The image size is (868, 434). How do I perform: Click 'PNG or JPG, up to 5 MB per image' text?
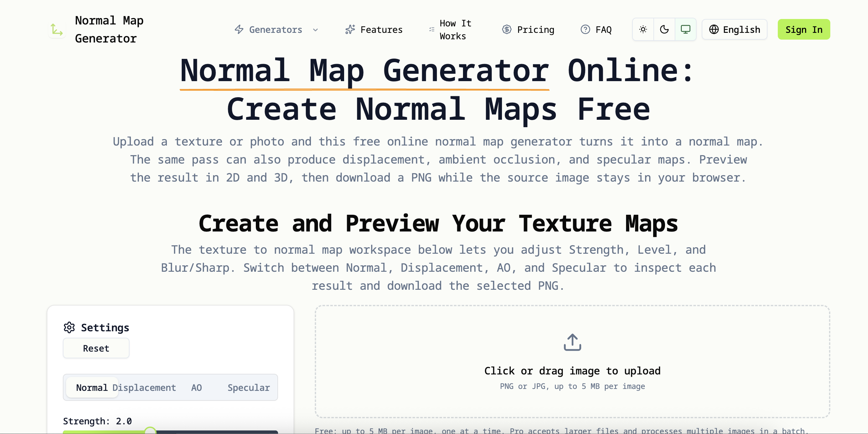[x=572, y=386]
